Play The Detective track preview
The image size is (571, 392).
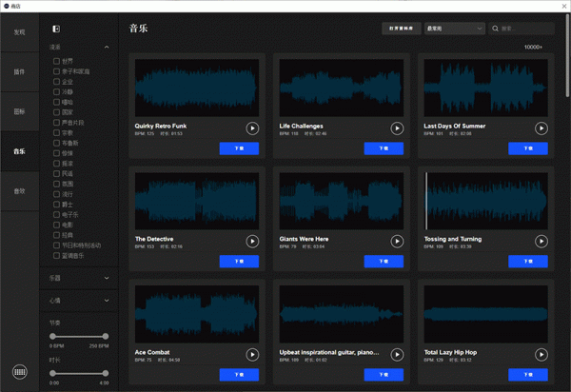point(252,242)
